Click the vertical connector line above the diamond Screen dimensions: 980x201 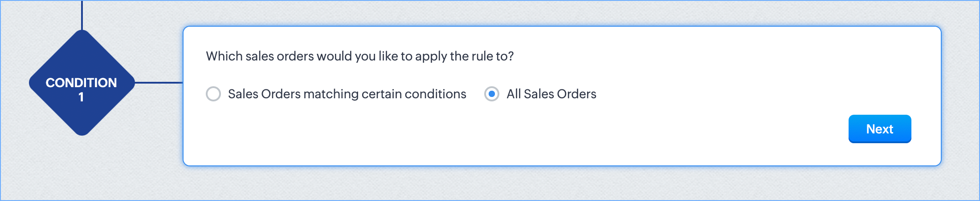point(82,14)
